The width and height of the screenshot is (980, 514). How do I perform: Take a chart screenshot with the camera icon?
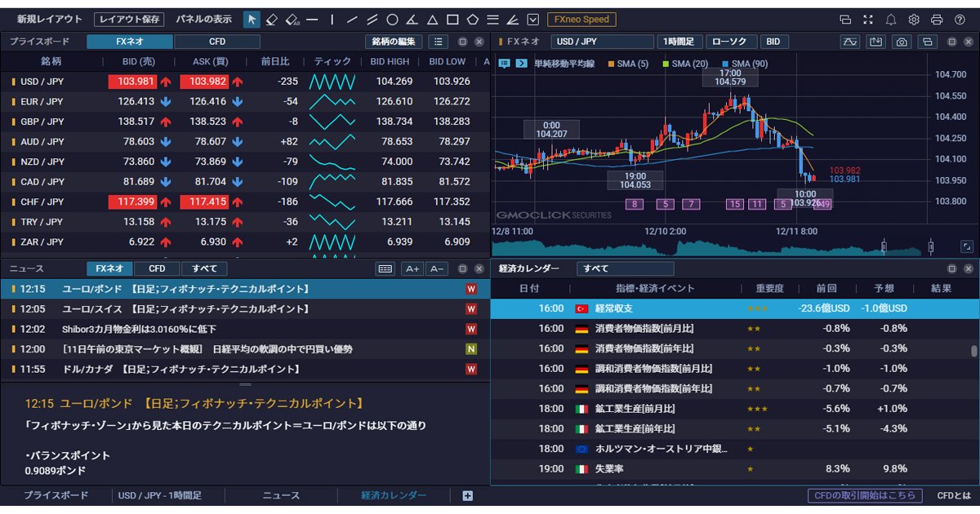tap(901, 42)
